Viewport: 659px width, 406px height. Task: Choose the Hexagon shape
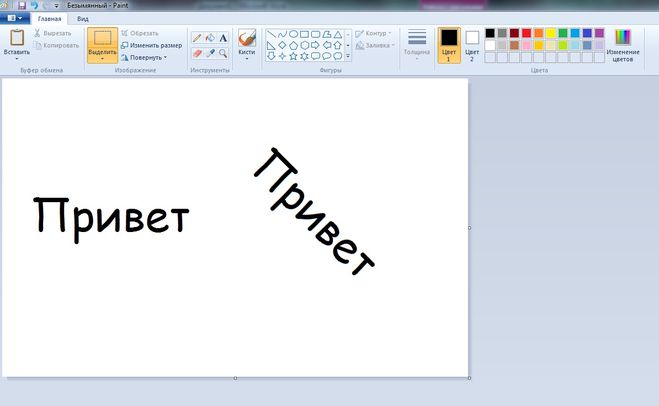tap(304, 45)
